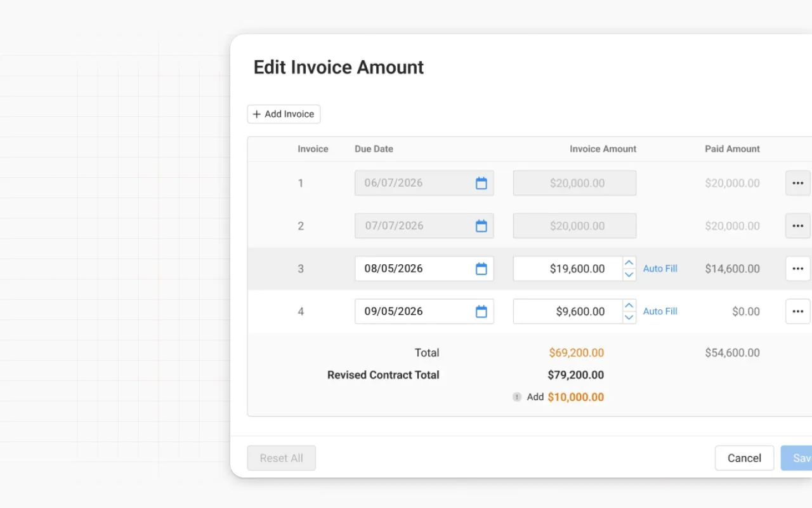The width and height of the screenshot is (812, 508).
Task: Edit the 09/05/2026 due date field
Action: coord(424,311)
